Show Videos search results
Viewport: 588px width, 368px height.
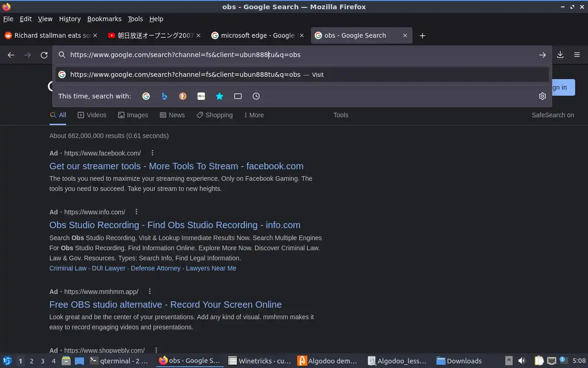(92, 115)
